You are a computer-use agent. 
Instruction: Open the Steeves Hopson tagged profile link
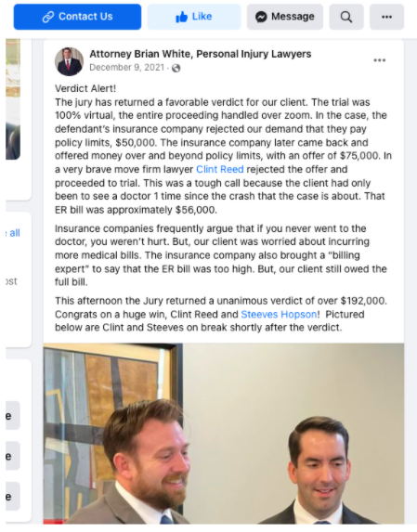[x=279, y=314]
